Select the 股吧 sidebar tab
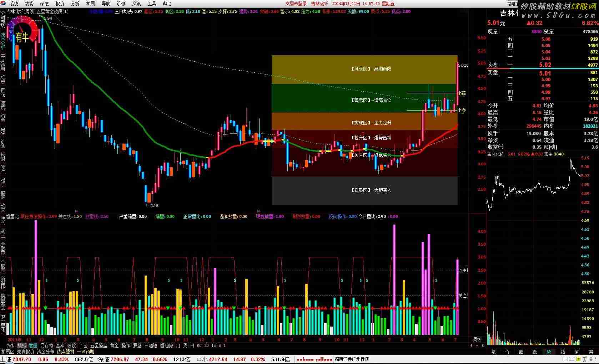This screenshot has width=599, height=364. [x=3, y=195]
